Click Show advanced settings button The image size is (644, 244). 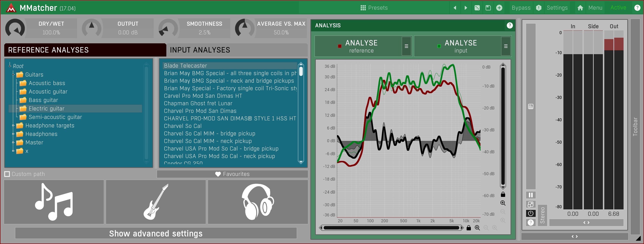[156, 233]
